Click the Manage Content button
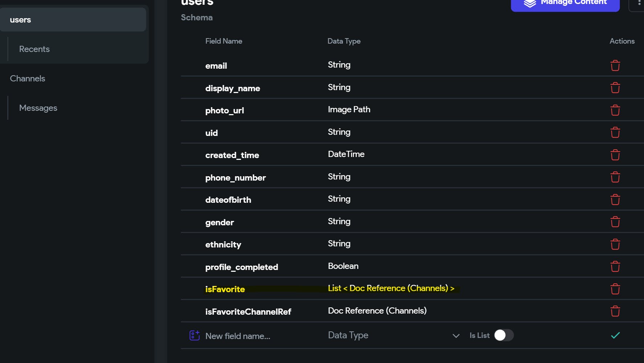Viewport: 644px width, 363px height. click(565, 4)
